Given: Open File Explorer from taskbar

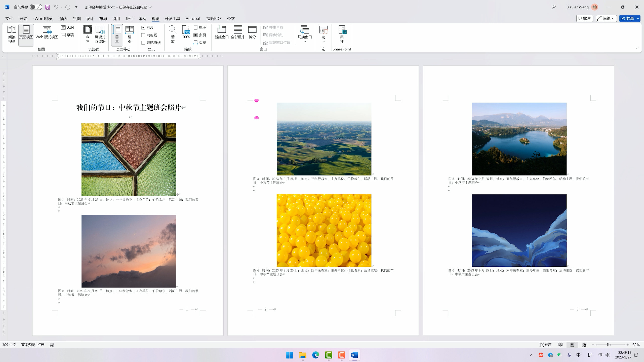Looking at the screenshot, I should [303, 355].
